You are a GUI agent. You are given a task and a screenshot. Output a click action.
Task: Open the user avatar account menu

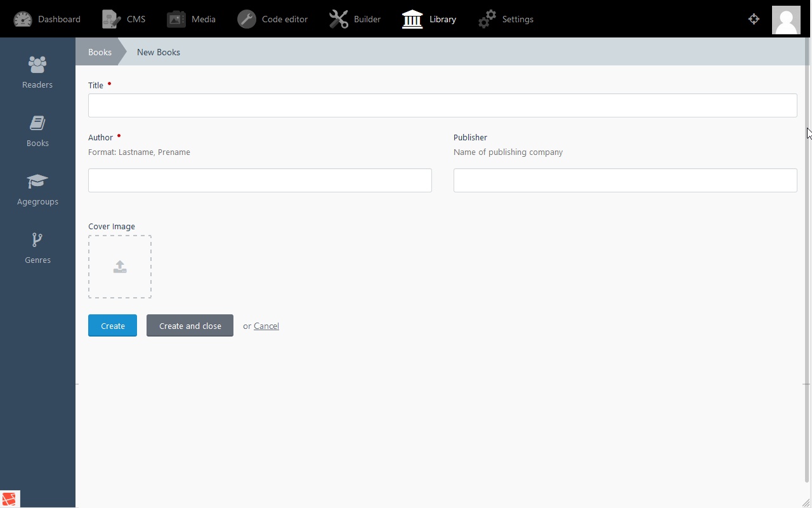(786, 20)
